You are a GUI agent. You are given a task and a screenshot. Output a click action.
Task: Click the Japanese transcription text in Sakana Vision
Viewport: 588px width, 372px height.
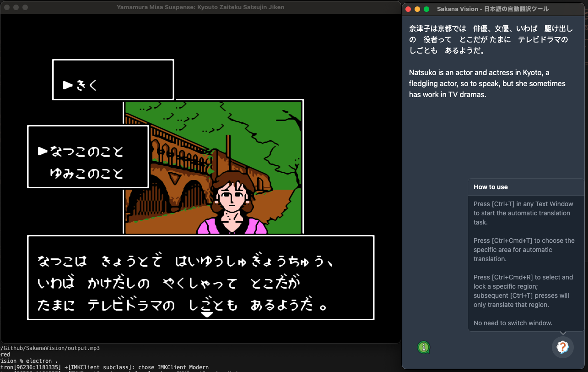(491, 39)
